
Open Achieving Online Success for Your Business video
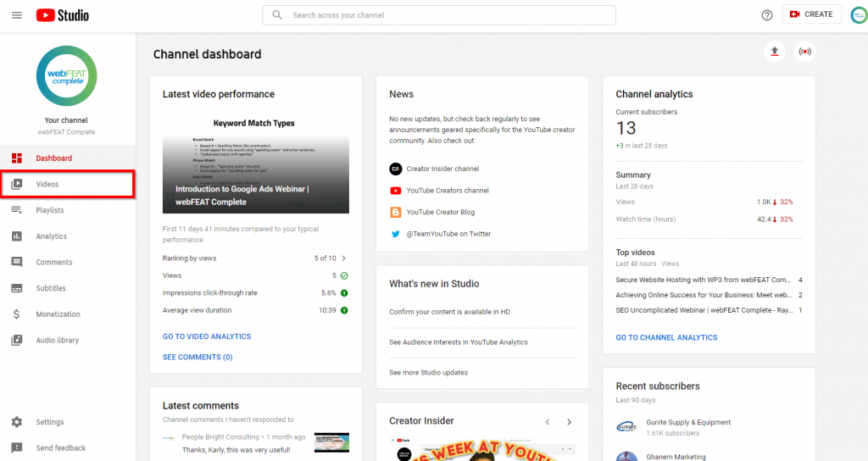(x=704, y=295)
